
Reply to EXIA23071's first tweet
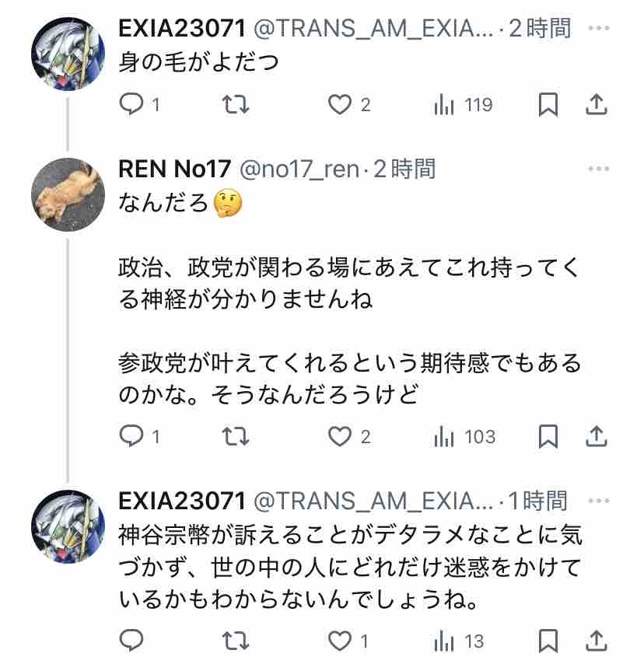coord(138,104)
